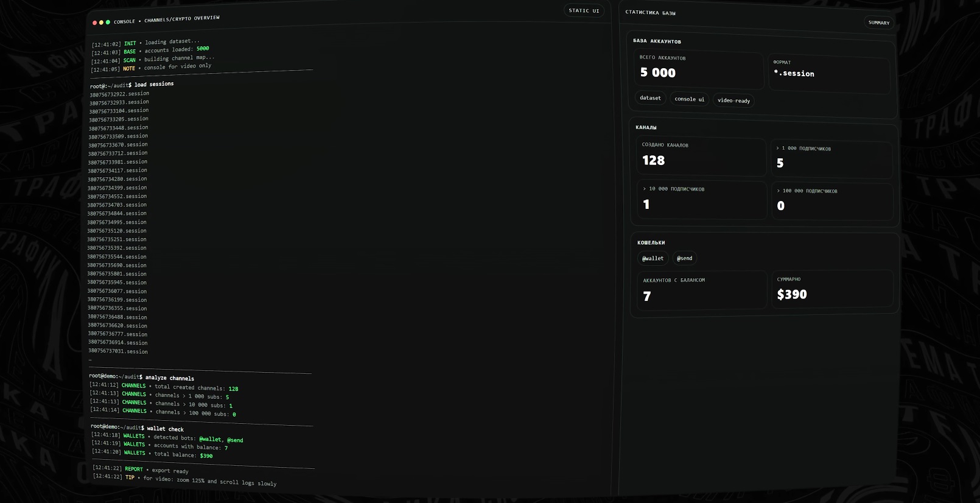Click the 380756734117.session log line
The image size is (980, 503).
(x=117, y=171)
